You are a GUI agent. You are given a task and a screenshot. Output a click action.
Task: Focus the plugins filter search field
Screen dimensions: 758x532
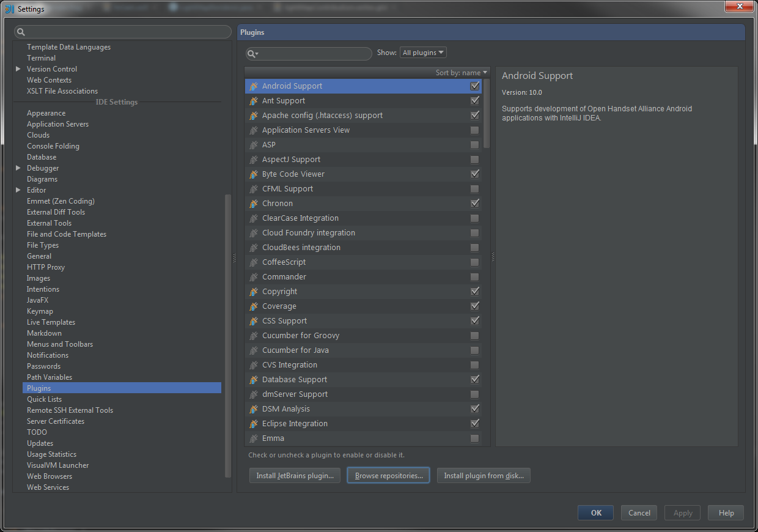pos(309,54)
